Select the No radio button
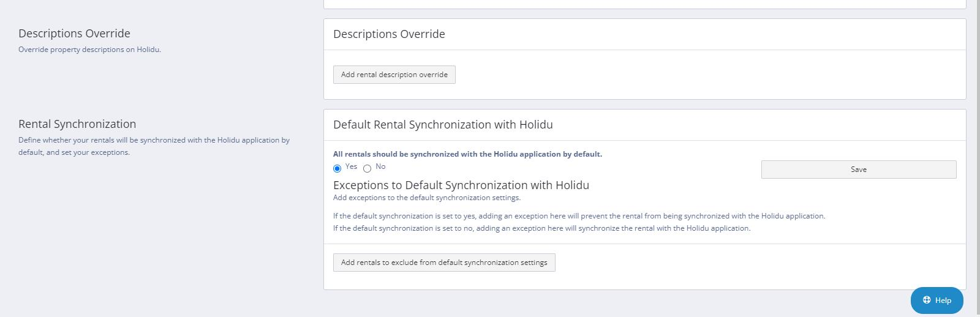Viewport: 980px width, 317px height. [x=367, y=169]
